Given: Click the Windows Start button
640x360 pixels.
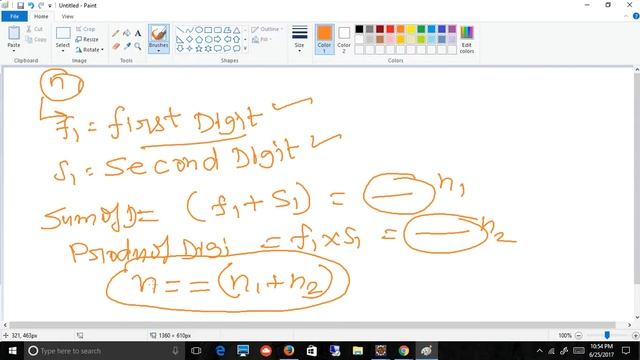Looking at the screenshot, I should pos(12,351).
